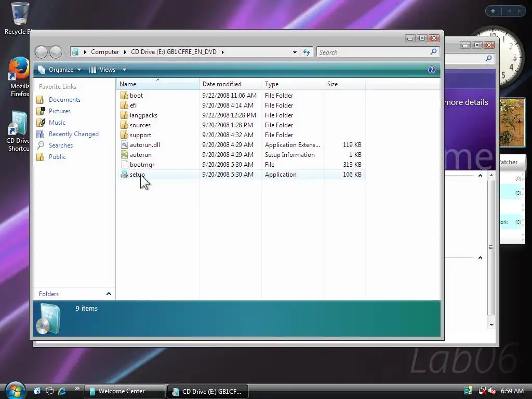Image resolution: width=532 pixels, height=399 pixels.
Task: Select the support folder icon
Action: point(124,135)
